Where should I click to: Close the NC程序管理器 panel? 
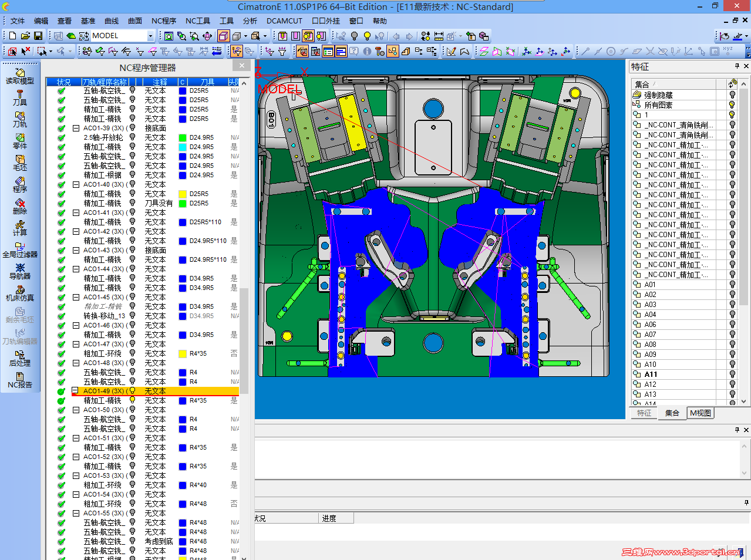242,66
